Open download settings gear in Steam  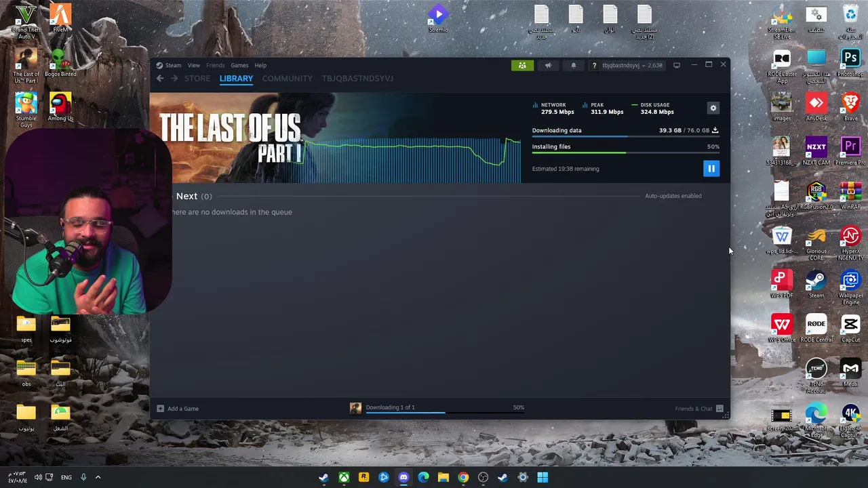(713, 108)
